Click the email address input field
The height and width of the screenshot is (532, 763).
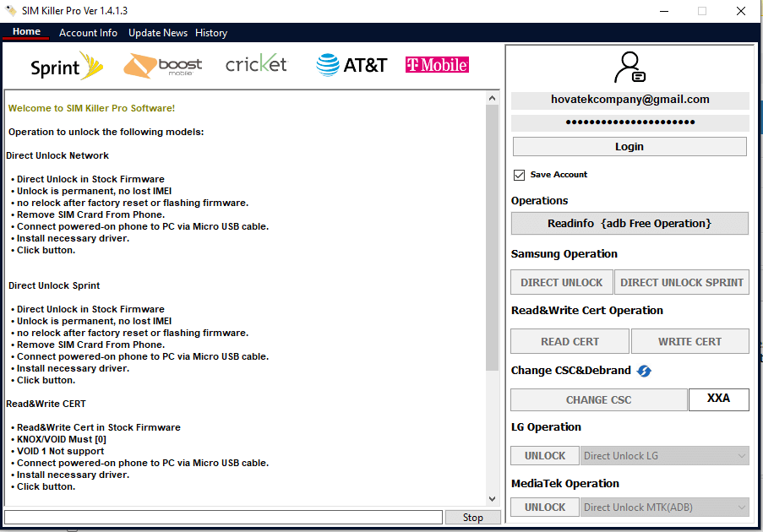[629, 100]
